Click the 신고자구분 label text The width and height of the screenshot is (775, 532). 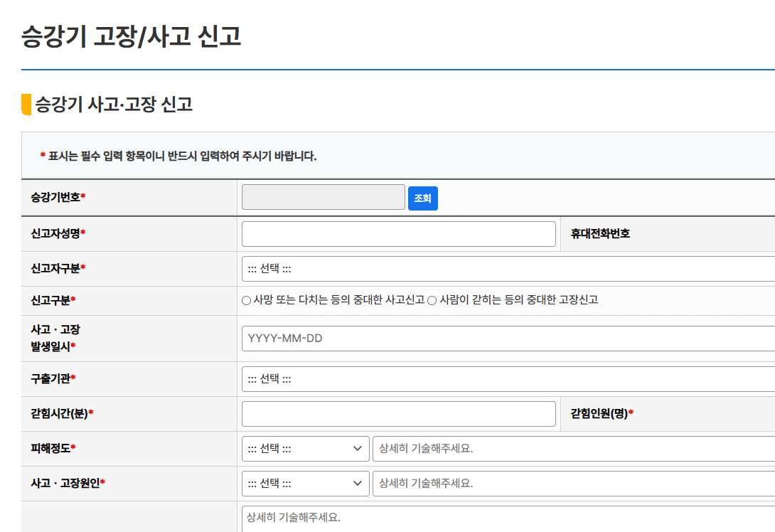click(58, 268)
